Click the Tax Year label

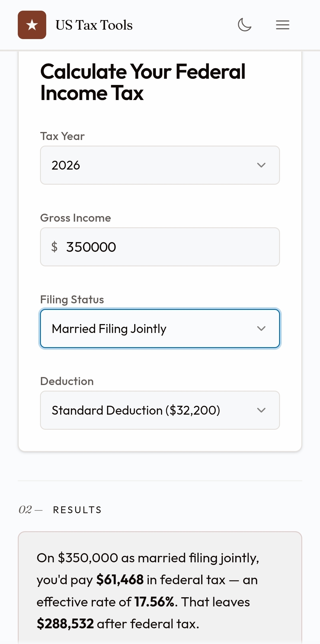pos(63,136)
